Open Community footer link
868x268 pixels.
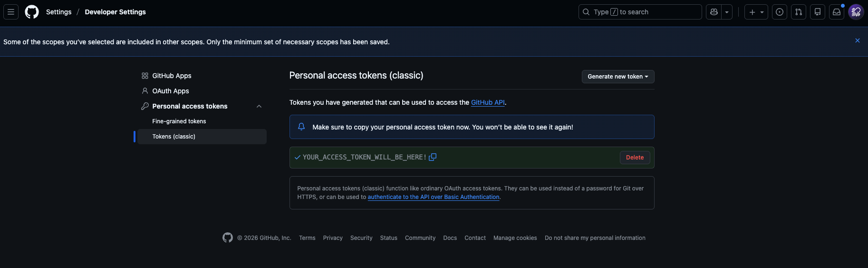(420, 238)
